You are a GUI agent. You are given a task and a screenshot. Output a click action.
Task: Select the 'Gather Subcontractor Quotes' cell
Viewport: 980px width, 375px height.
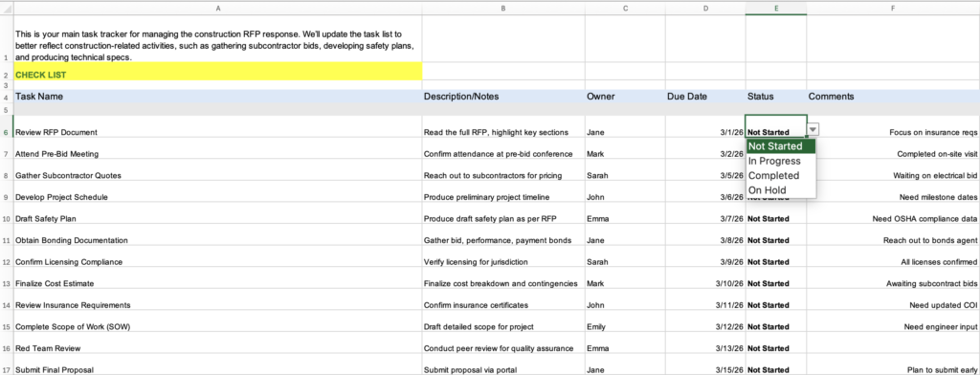tap(217, 170)
